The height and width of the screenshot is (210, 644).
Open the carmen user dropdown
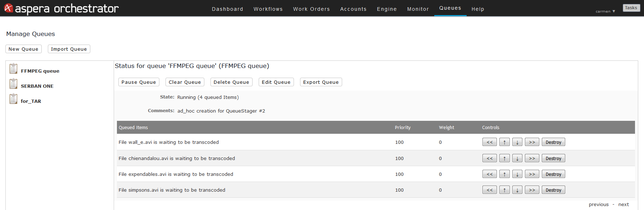[605, 12]
